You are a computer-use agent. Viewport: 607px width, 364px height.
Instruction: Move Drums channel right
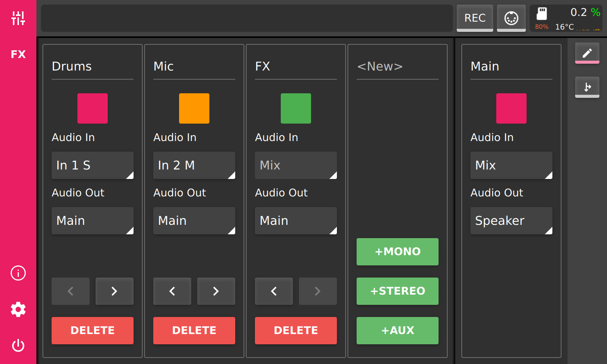coord(115,291)
